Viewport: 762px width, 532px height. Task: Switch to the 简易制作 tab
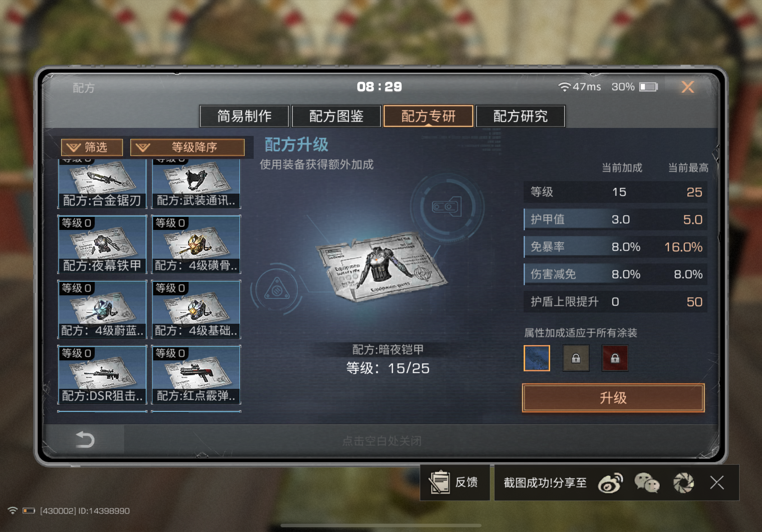pos(244,116)
